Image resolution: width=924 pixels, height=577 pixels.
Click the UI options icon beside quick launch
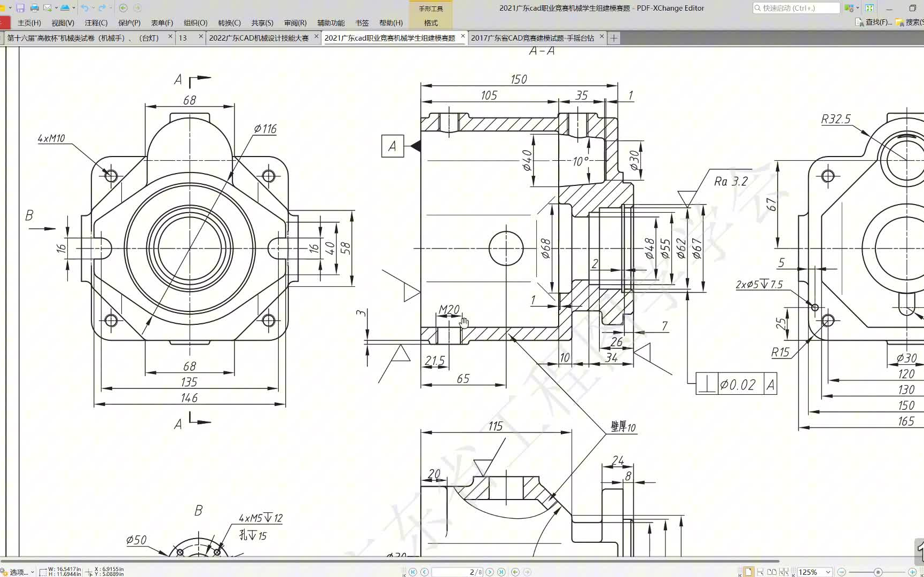click(x=849, y=8)
